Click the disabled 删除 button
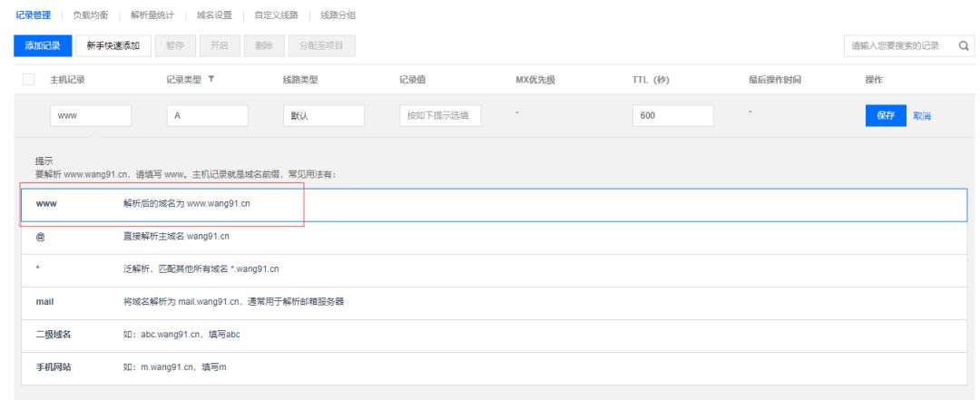 264,45
